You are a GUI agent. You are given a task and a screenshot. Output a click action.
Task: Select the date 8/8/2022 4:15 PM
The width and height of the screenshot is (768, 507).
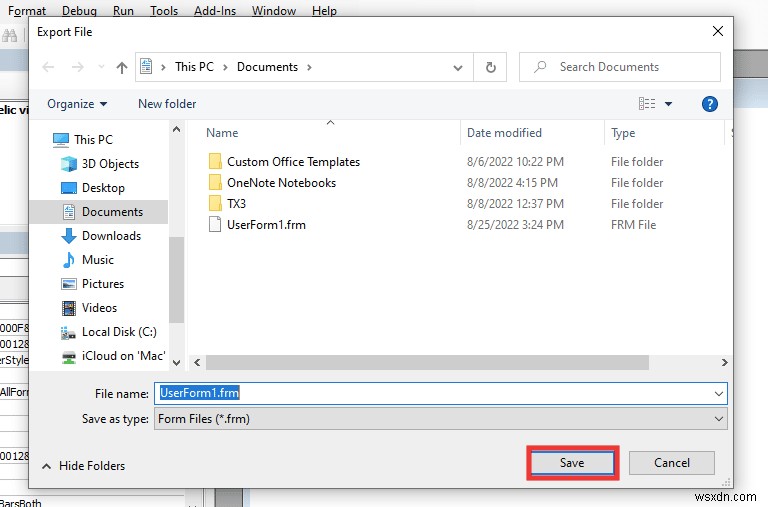coord(512,183)
